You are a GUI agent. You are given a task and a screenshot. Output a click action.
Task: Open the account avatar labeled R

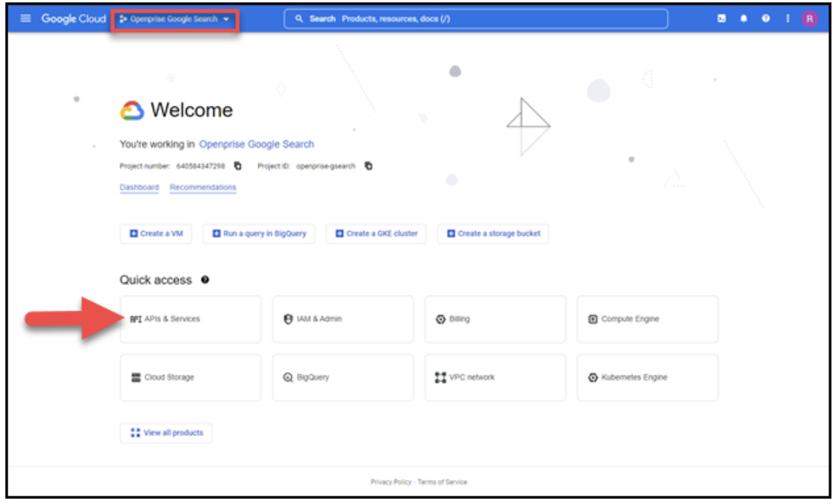tap(810, 19)
